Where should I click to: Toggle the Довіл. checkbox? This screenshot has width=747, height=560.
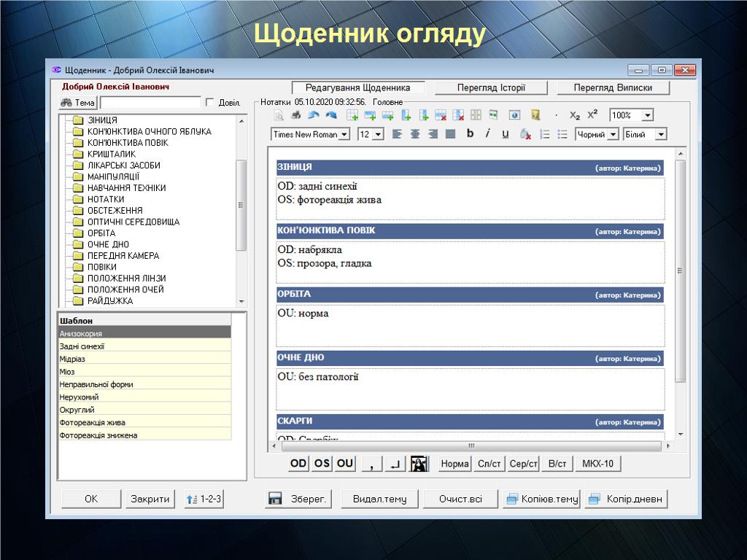(x=210, y=103)
